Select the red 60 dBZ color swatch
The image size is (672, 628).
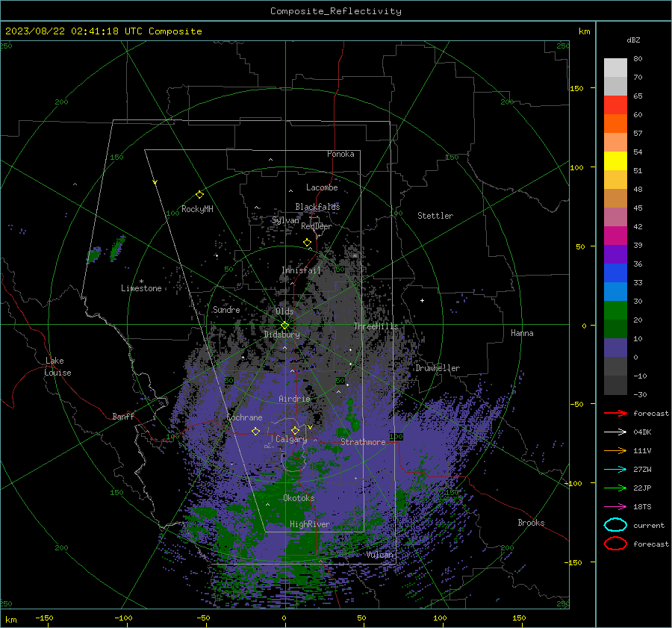pos(615,105)
